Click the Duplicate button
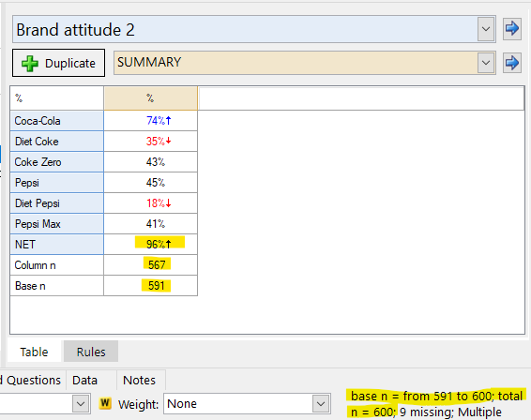The image size is (531, 420). pyautogui.click(x=58, y=63)
